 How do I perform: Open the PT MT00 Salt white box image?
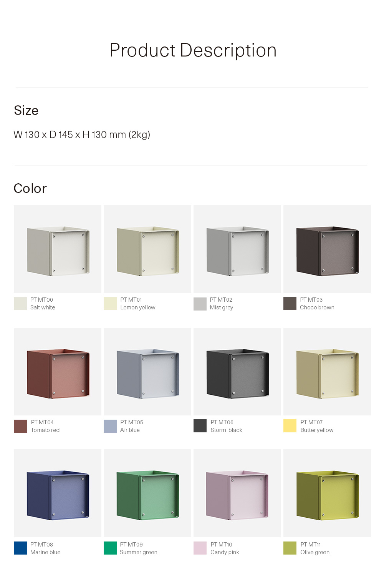pyautogui.click(x=58, y=249)
